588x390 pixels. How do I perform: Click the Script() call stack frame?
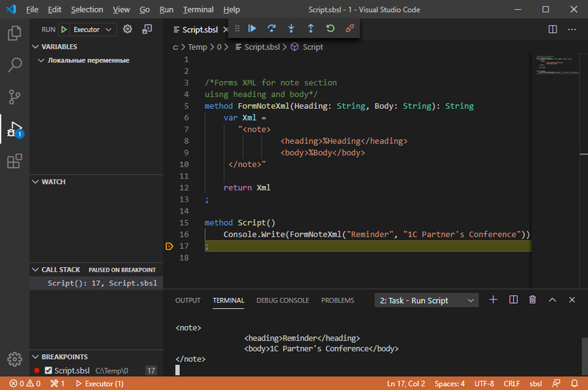101,283
